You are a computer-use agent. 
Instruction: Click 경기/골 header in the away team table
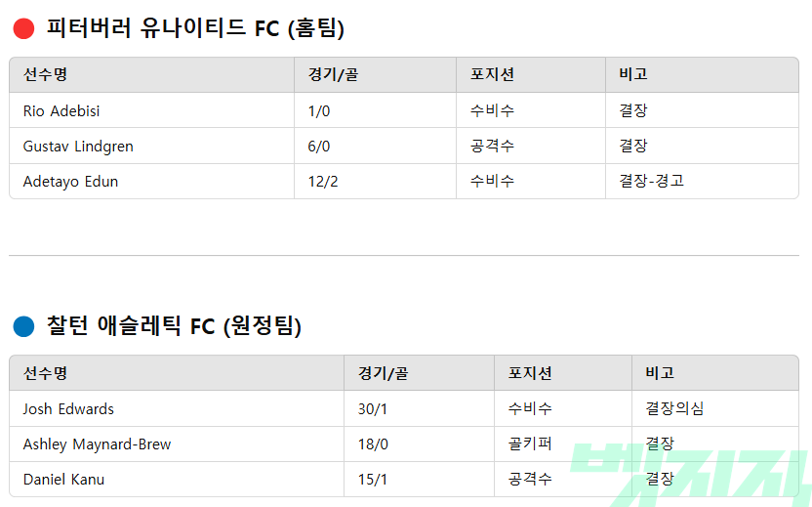click(x=383, y=372)
